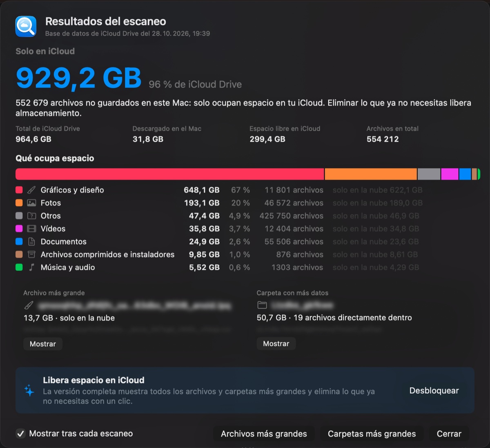Click the folder icon under Carpeta con más datos

click(262, 305)
